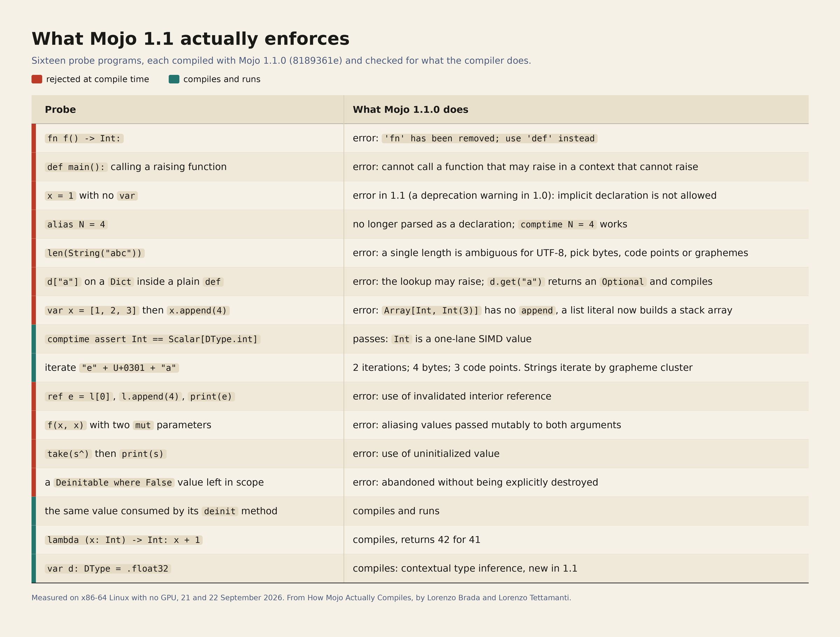Click the 'fn f() -> Int:' code snippet

pyautogui.click(x=84, y=139)
